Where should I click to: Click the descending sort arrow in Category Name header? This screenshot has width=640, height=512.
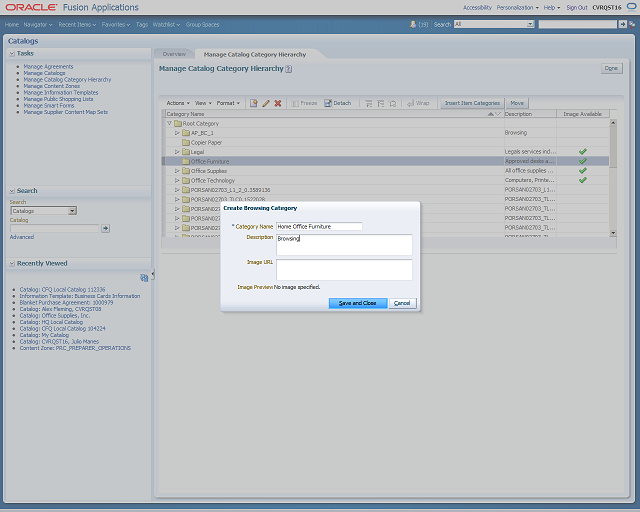498,114
